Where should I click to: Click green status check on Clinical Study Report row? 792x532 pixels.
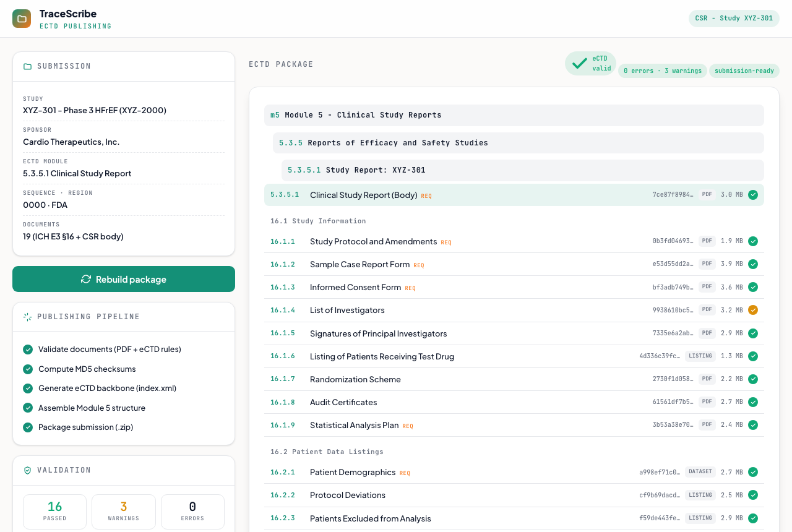(x=753, y=195)
